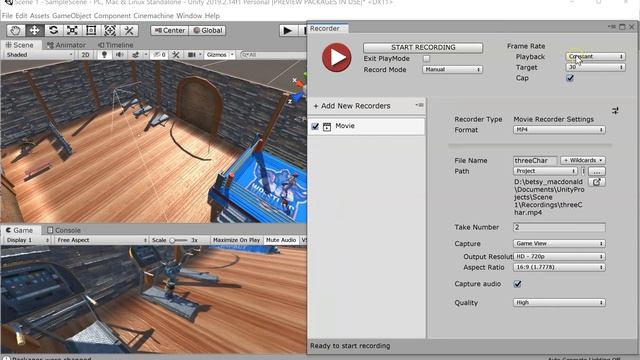
Task: Toggle scene lighting lightbulb icon
Action: point(104,55)
